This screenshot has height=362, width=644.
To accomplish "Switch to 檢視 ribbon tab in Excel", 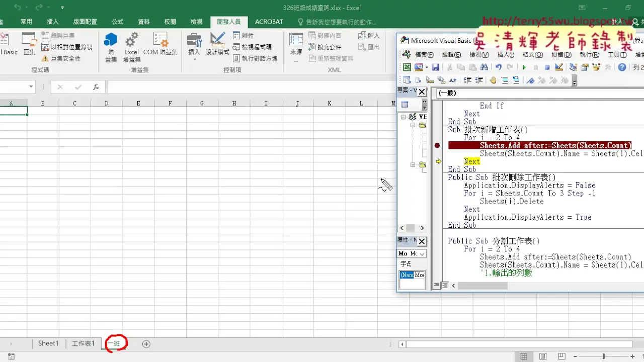I will (196, 22).
